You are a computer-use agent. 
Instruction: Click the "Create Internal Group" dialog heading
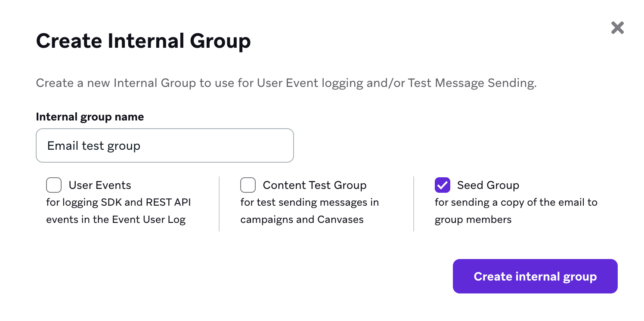click(143, 41)
